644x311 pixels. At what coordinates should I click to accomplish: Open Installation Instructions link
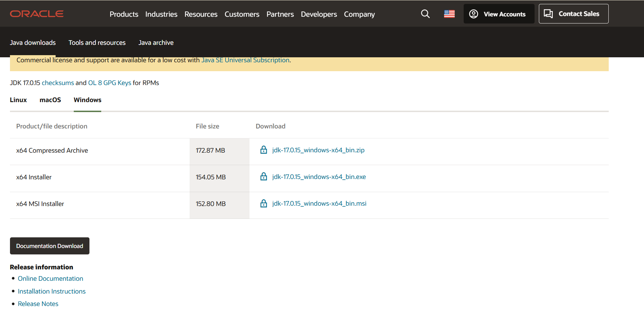pos(52,291)
